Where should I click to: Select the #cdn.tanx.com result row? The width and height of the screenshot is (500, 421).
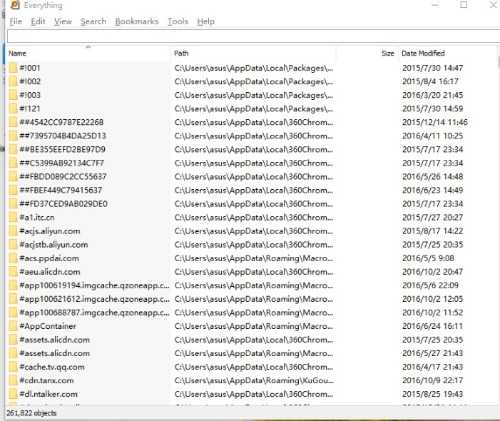pos(250,381)
